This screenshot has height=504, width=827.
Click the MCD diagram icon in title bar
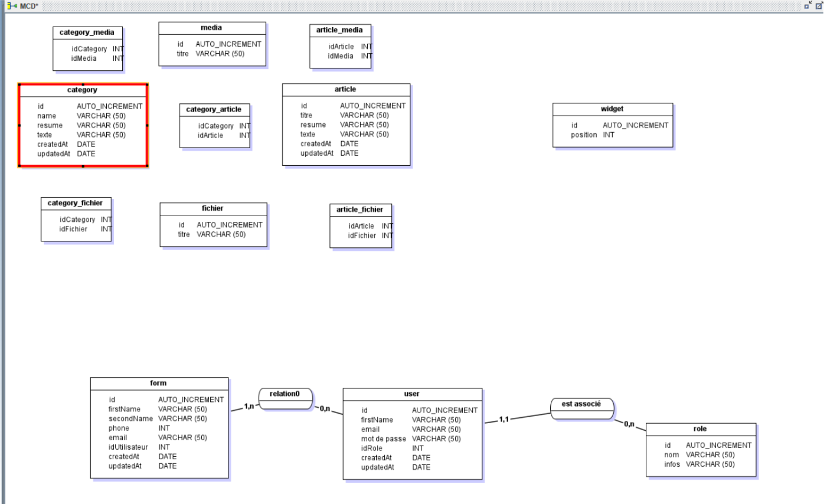[x=12, y=6]
